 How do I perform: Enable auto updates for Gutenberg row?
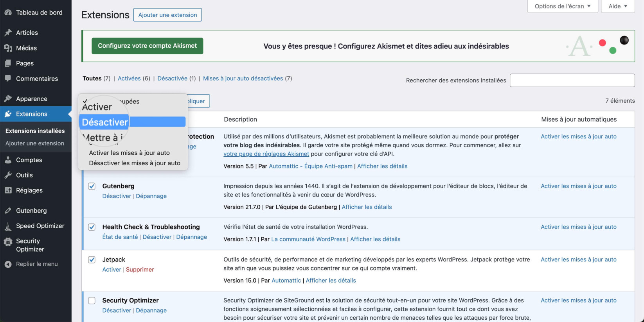(x=579, y=186)
